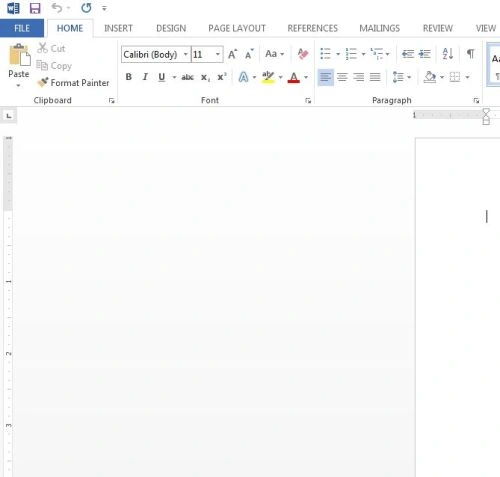Apply bullets list
Image resolution: width=500 pixels, height=477 pixels.
click(326, 54)
